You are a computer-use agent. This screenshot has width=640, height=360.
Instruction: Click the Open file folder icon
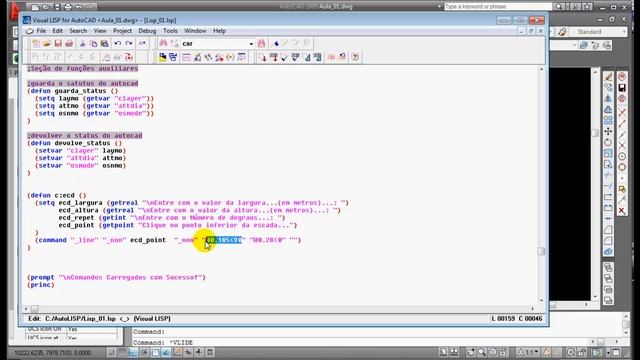(x=47, y=43)
